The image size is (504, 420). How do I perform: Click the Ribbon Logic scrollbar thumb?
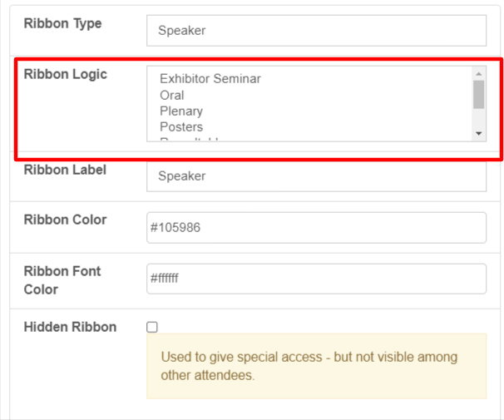478,94
